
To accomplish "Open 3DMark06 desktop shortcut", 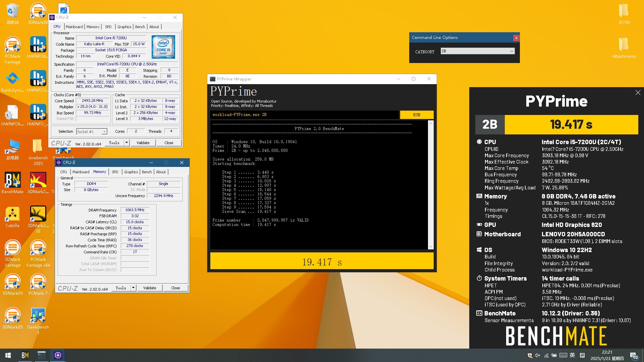I will pyautogui.click(x=38, y=13).
